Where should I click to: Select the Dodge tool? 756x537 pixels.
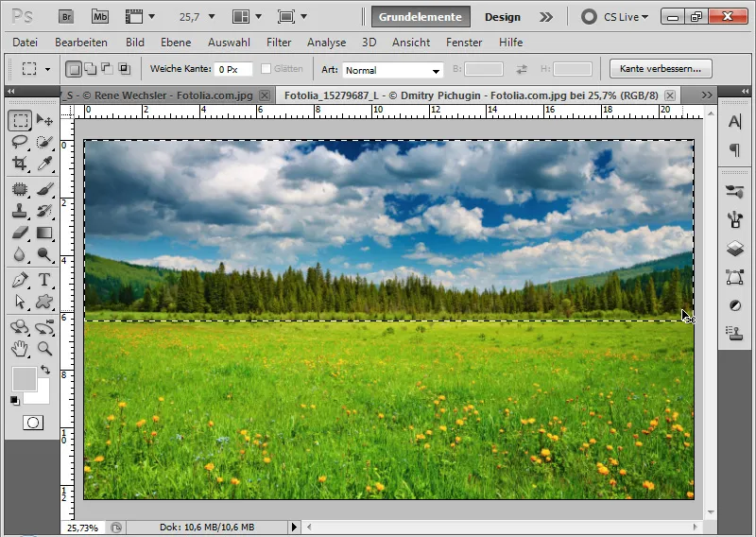(44, 254)
